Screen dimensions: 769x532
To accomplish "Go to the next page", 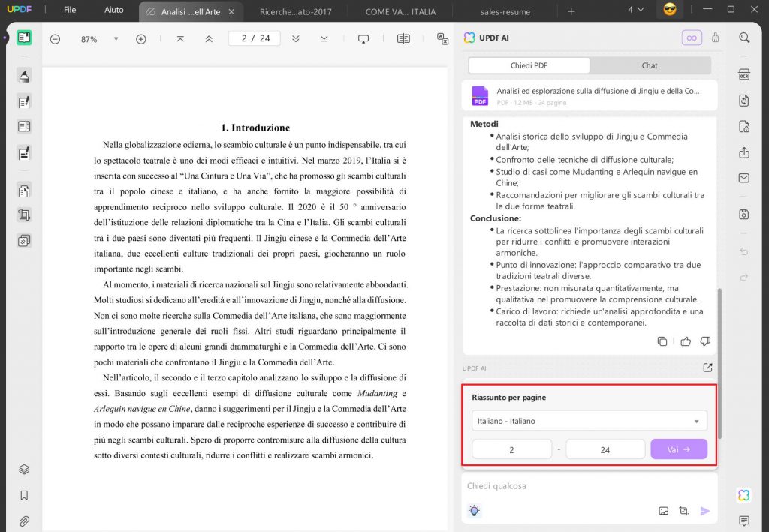I will coord(296,39).
